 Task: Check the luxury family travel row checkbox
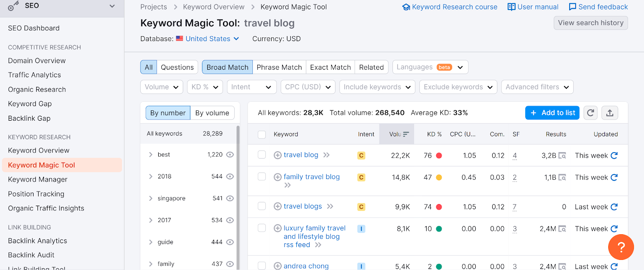[262, 228]
